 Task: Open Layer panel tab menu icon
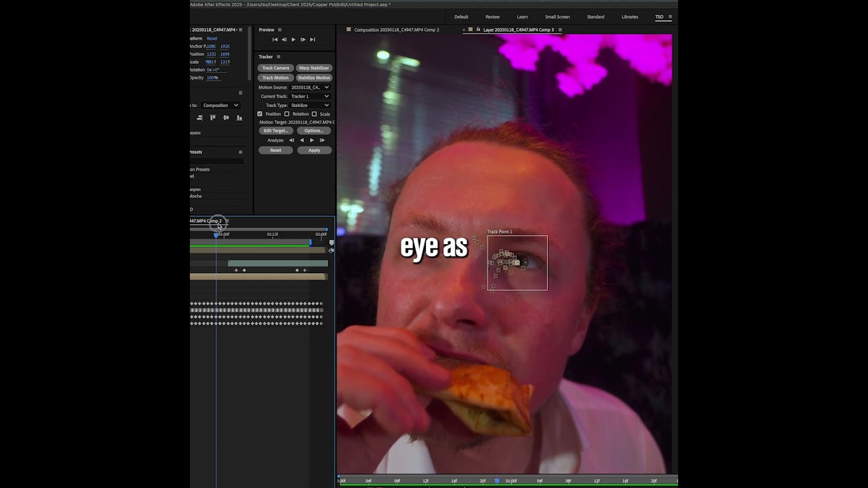coord(560,30)
